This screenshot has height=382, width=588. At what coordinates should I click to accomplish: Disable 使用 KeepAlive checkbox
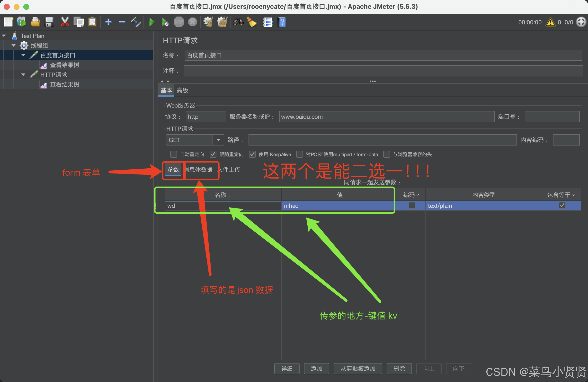[x=252, y=154]
